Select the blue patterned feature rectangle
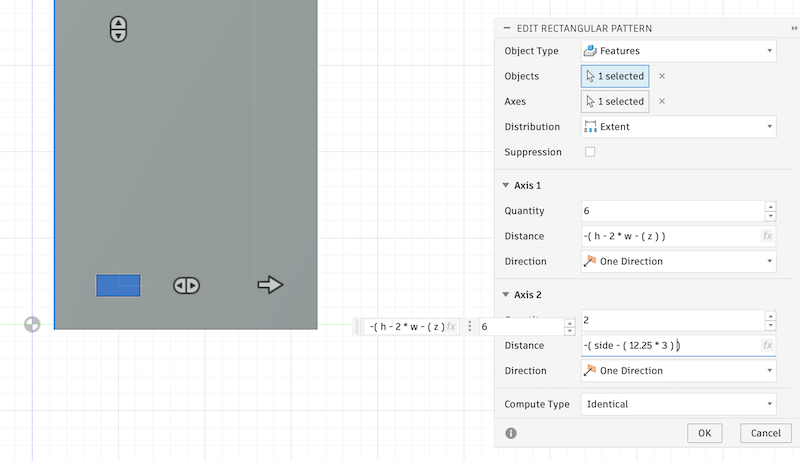The height and width of the screenshot is (461, 800). [118, 286]
